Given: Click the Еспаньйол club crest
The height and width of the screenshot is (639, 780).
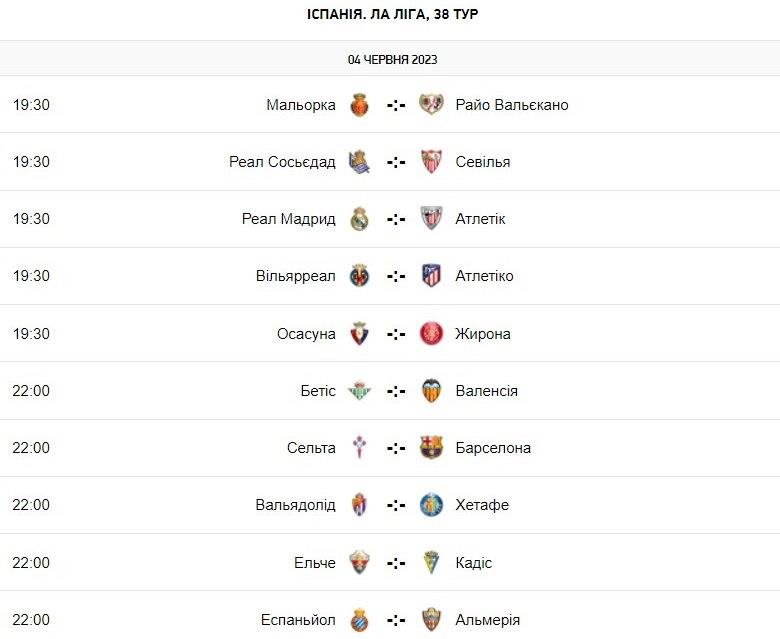Looking at the screenshot, I should point(360,620).
